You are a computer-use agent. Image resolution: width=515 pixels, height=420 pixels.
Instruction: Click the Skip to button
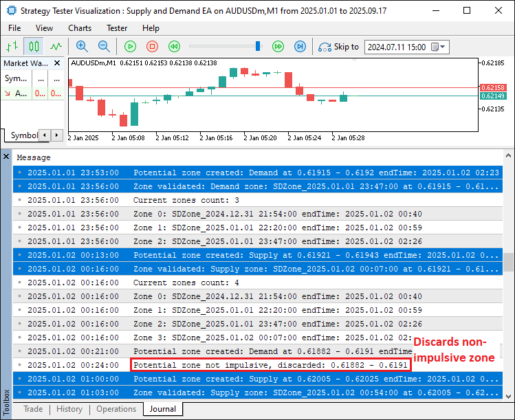click(x=338, y=47)
